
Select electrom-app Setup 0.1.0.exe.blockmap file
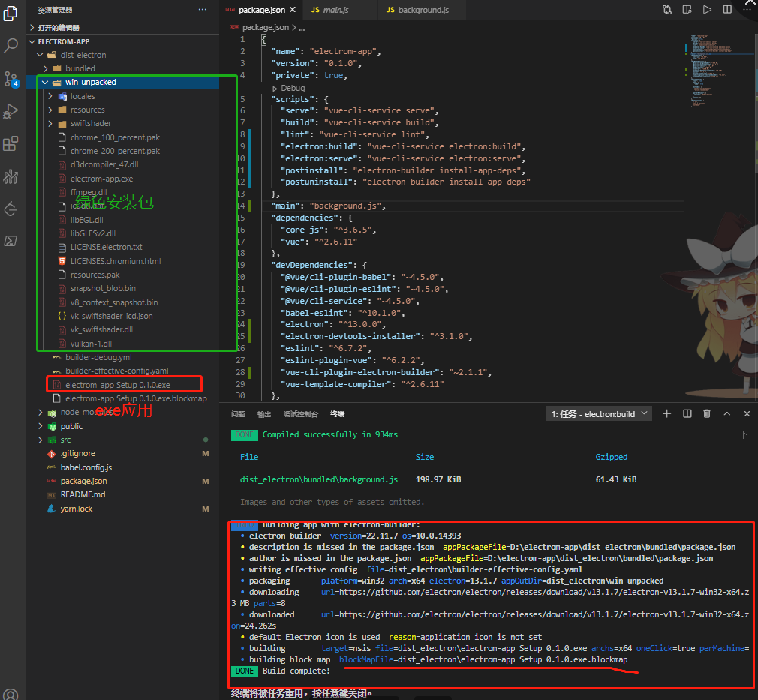click(123, 398)
